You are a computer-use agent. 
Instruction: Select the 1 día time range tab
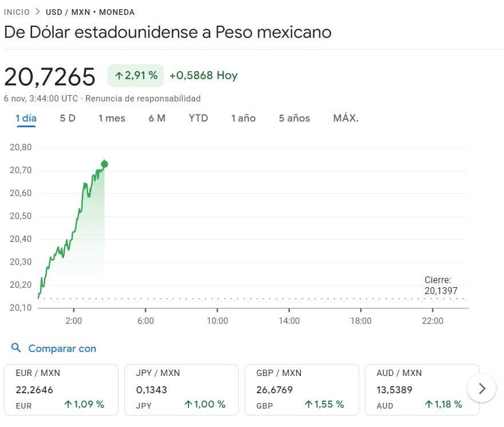26,118
